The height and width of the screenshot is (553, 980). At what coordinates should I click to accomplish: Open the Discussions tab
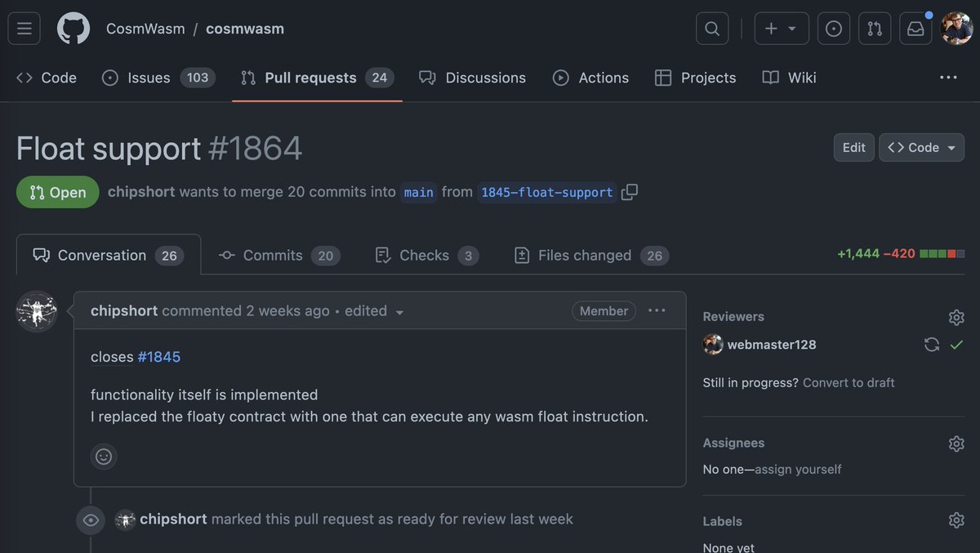[473, 78]
